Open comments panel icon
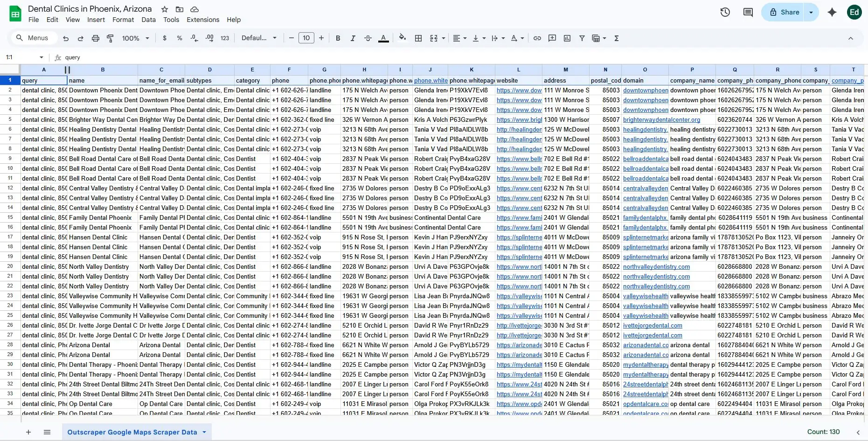868x441 pixels. click(x=748, y=12)
